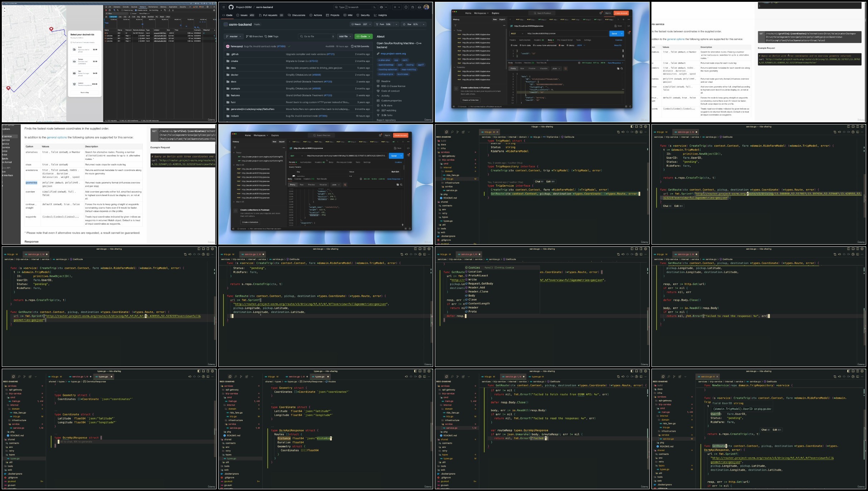
Task: Open the master branch dropdown on GitHub
Action: click(x=233, y=36)
